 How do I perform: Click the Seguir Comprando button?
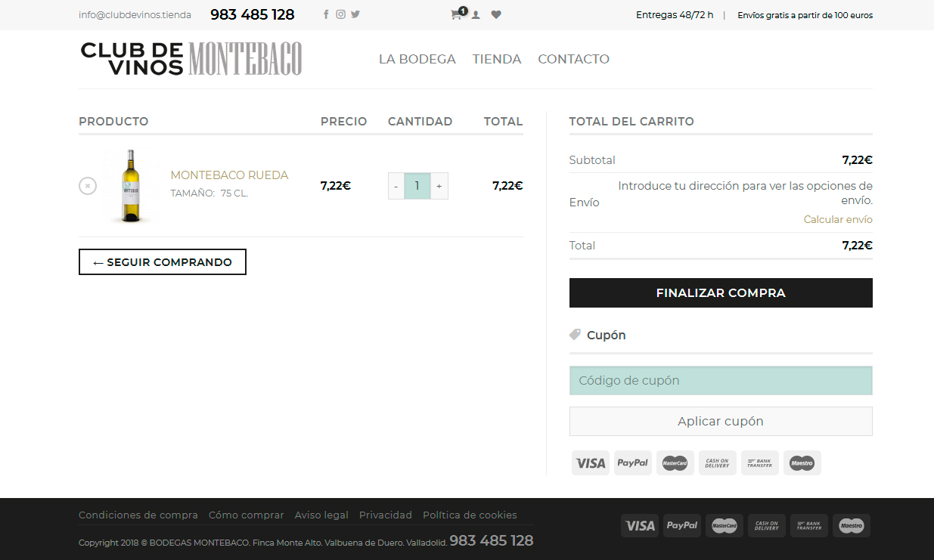point(163,262)
